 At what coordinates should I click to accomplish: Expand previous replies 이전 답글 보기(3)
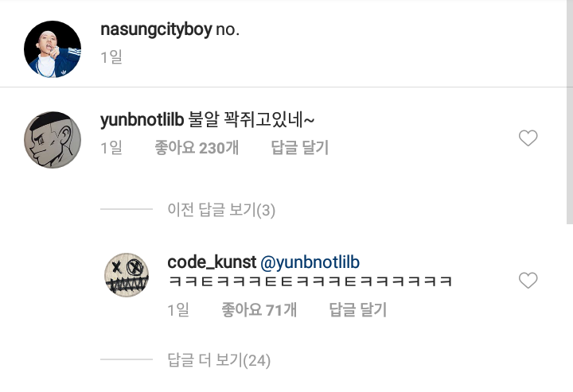[221, 210]
